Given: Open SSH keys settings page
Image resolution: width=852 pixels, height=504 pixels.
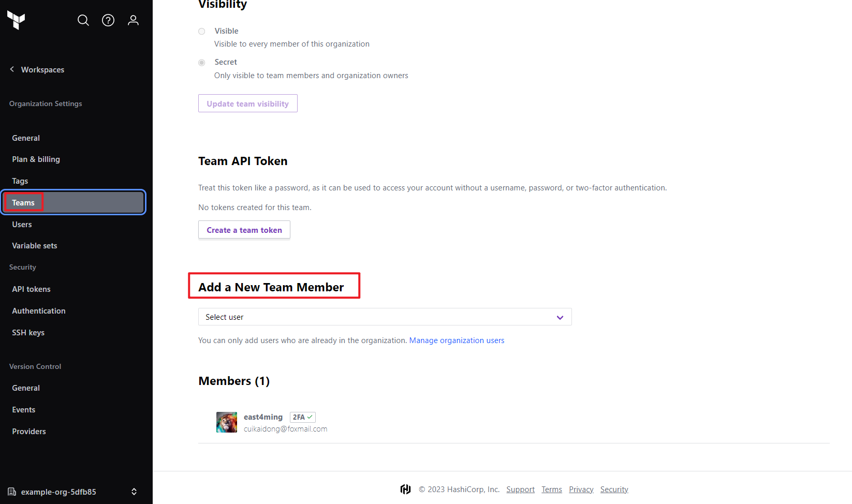Looking at the screenshot, I should 28,333.
